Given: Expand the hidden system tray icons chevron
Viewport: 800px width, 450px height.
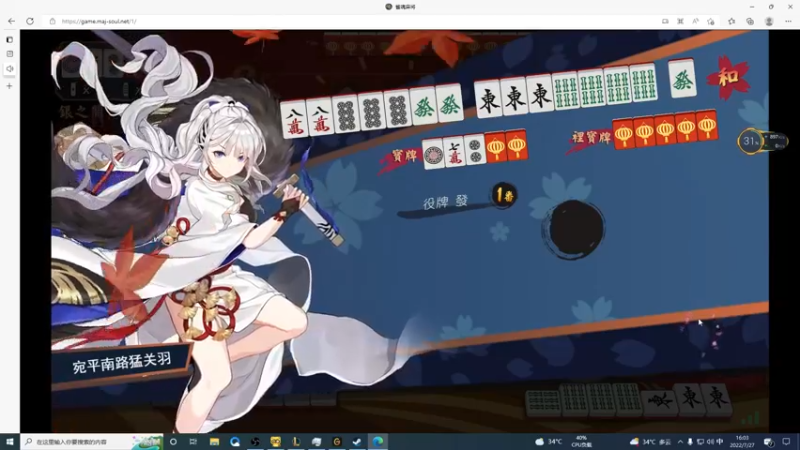Looking at the screenshot, I should click(680, 442).
